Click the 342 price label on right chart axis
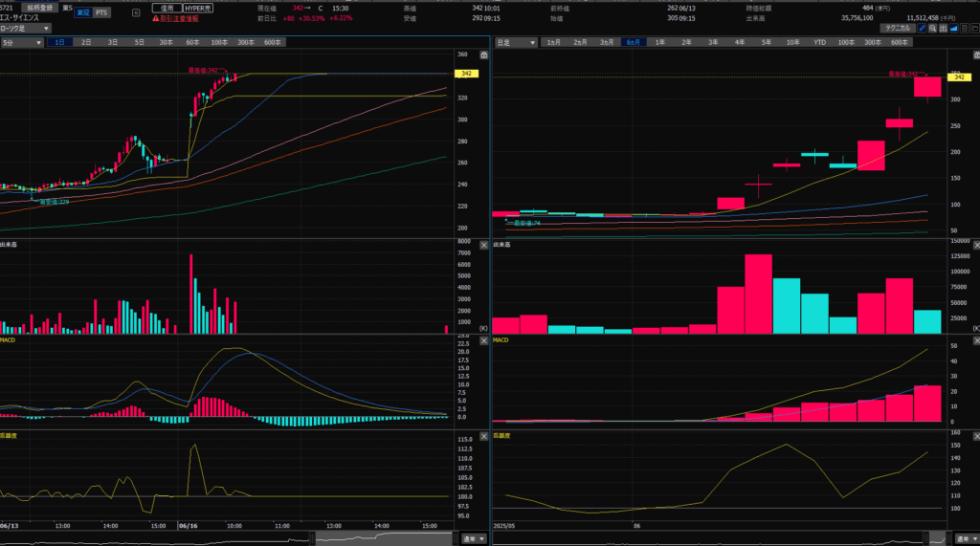 (x=959, y=77)
